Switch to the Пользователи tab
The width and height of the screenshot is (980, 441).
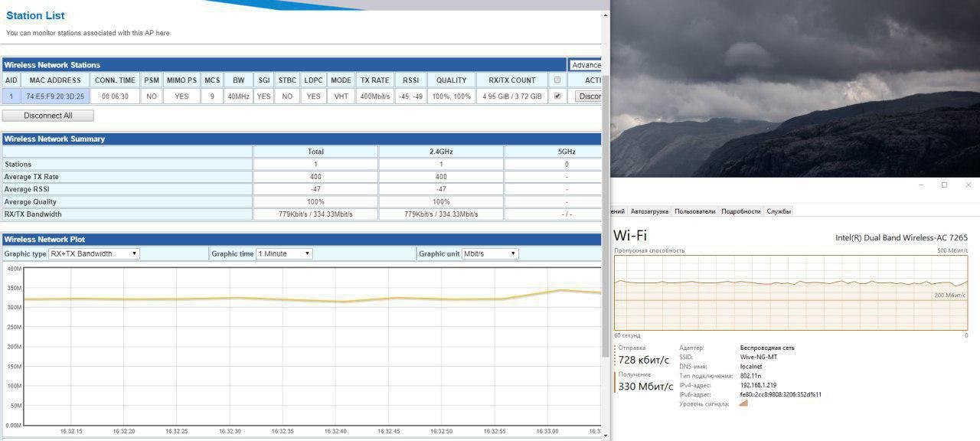pyautogui.click(x=695, y=211)
